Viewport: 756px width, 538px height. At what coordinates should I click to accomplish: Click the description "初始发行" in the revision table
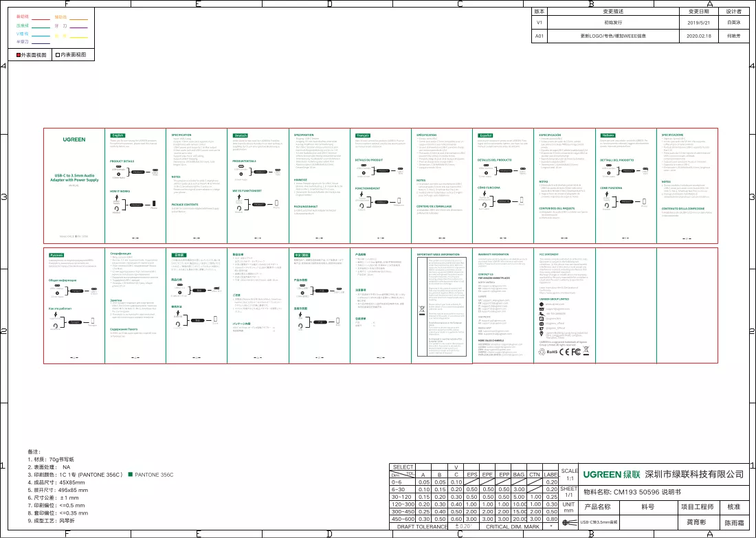tap(613, 23)
